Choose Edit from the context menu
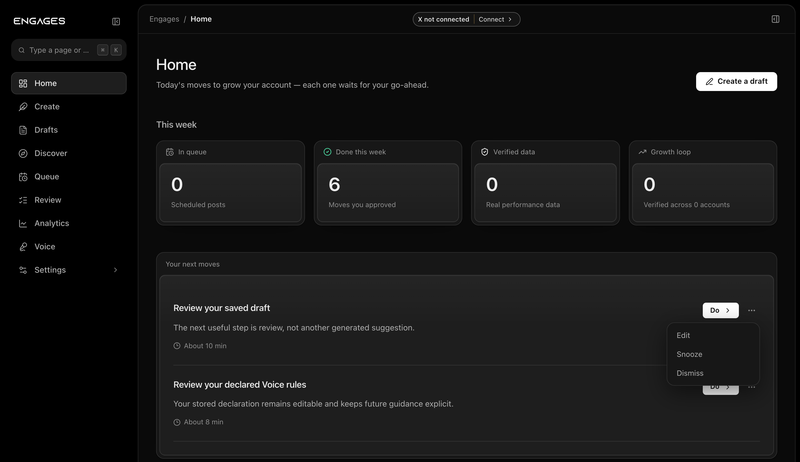The width and height of the screenshot is (800, 462). [x=713, y=336]
